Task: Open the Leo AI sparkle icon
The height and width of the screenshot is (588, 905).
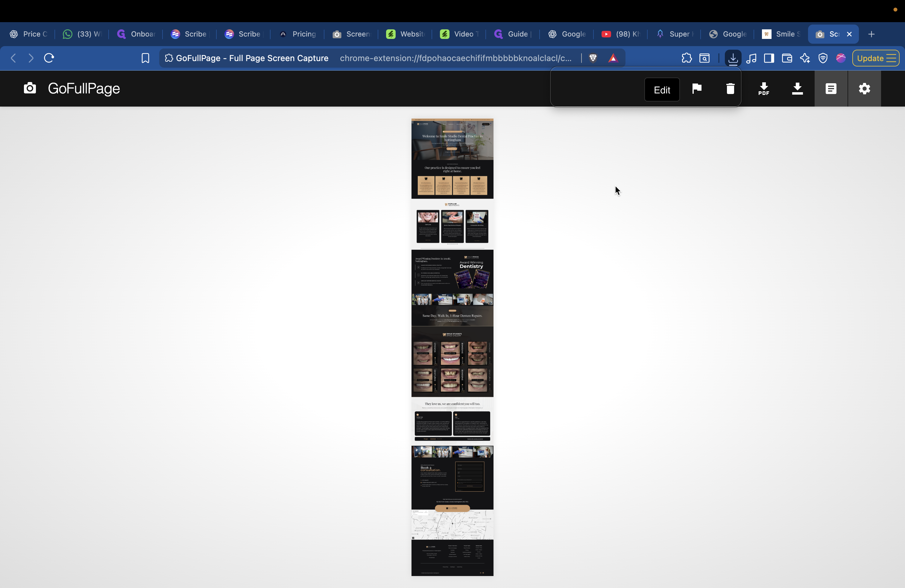Action: tap(805, 58)
